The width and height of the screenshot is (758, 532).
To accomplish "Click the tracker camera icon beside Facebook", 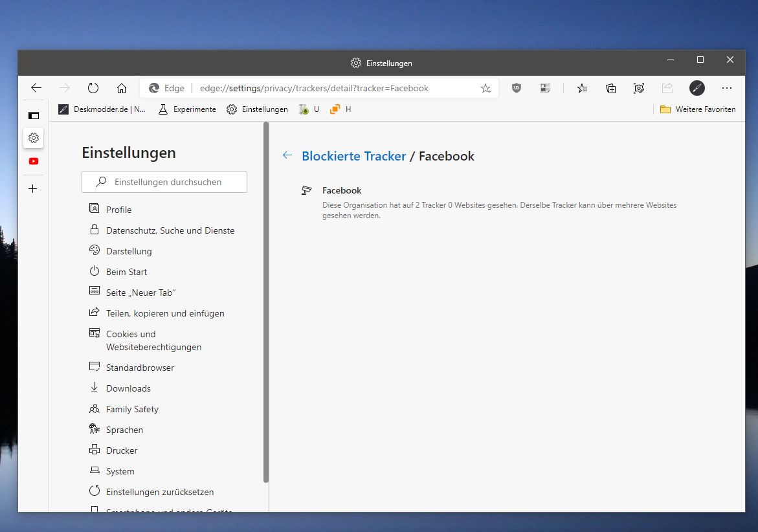I will [x=306, y=190].
